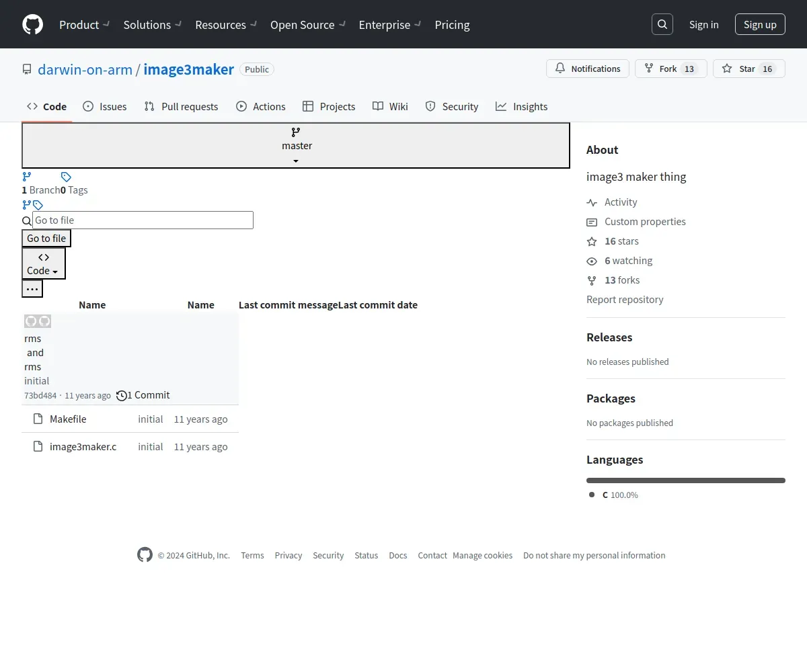Switch to the Issues tab

104,106
